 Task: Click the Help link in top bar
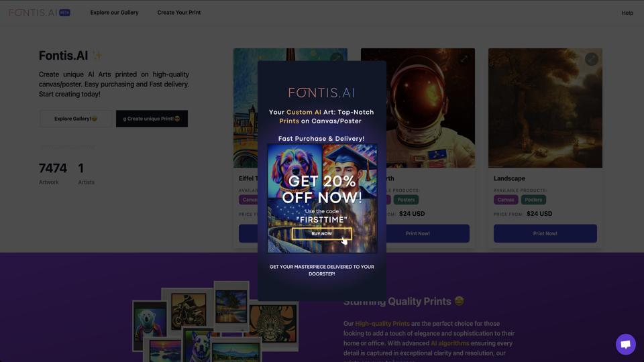(x=627, y=13)
